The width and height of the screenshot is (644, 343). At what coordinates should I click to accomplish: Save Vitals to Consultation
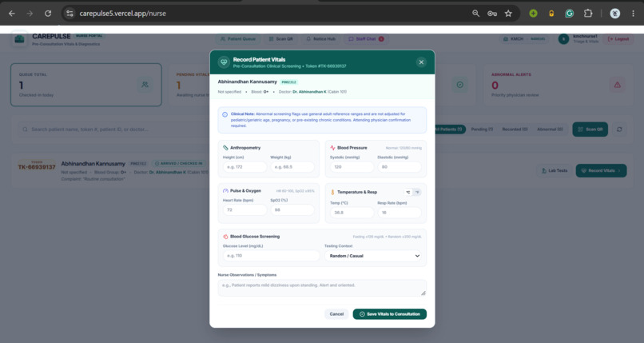coord(389,314)
